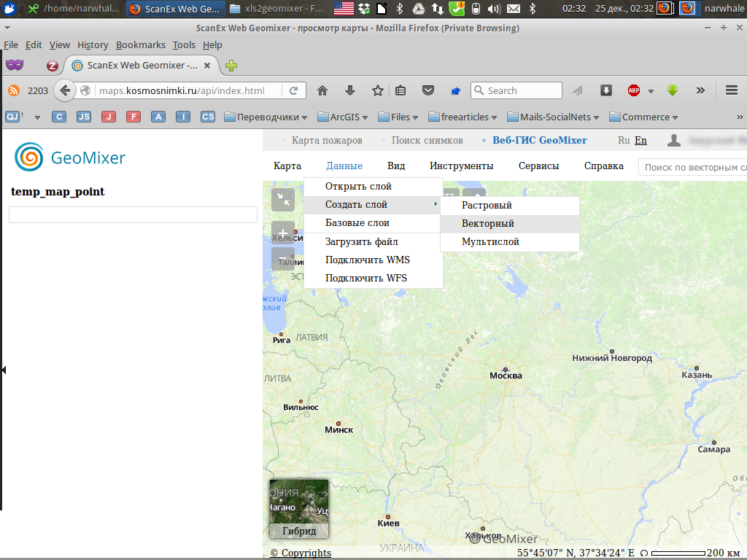Screen dimensions: 747x560
Task: Focus the vector layer search field
Action: pos(692,167)
